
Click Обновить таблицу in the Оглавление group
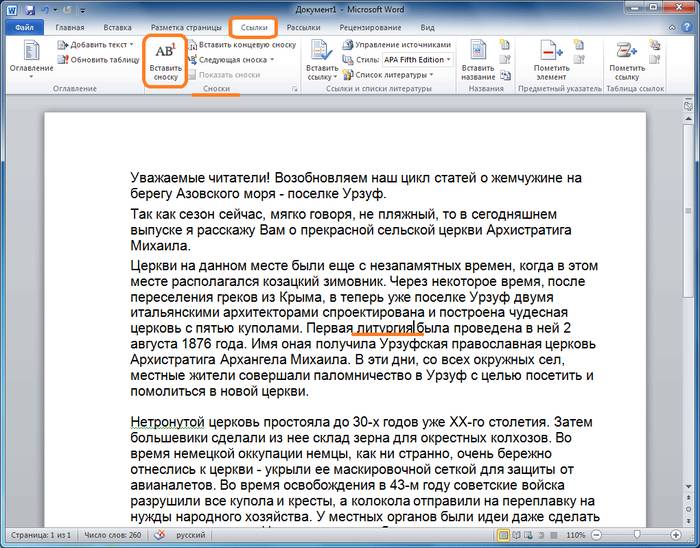(101, 60)
